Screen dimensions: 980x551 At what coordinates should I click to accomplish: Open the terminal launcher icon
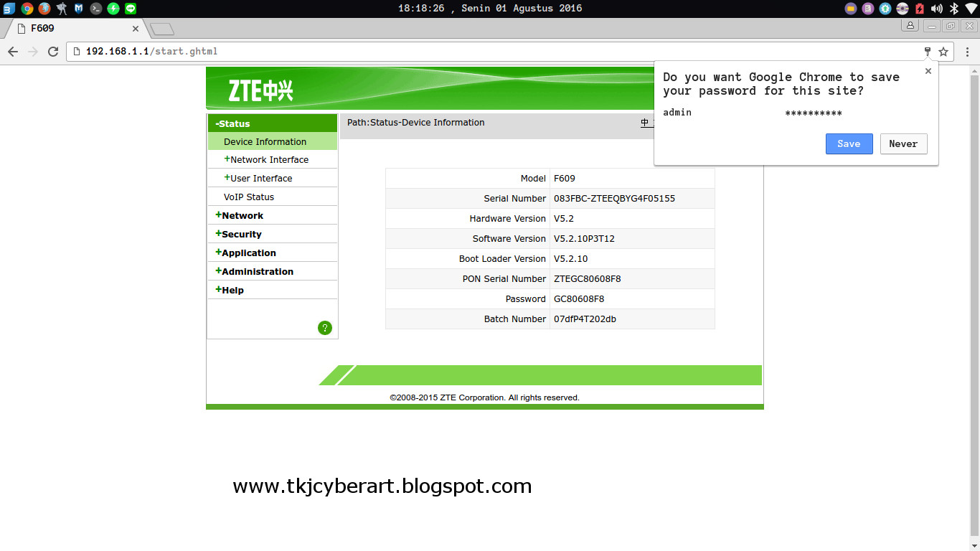96,9
